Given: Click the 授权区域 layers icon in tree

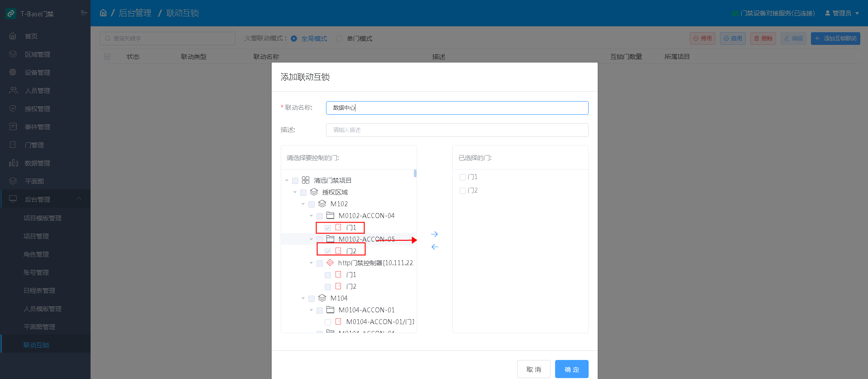Looking at the screenshot, I should 314,192.
